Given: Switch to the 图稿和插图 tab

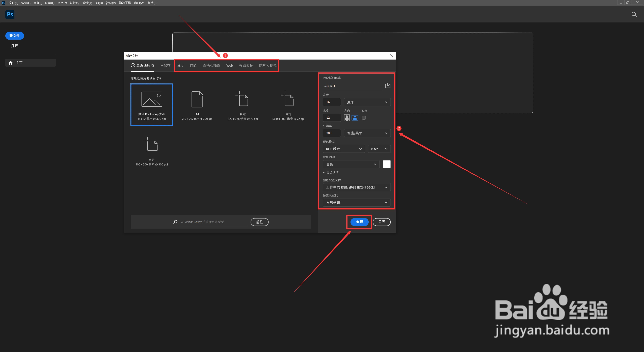Looking at the screenshot, I should click(211, 66).
